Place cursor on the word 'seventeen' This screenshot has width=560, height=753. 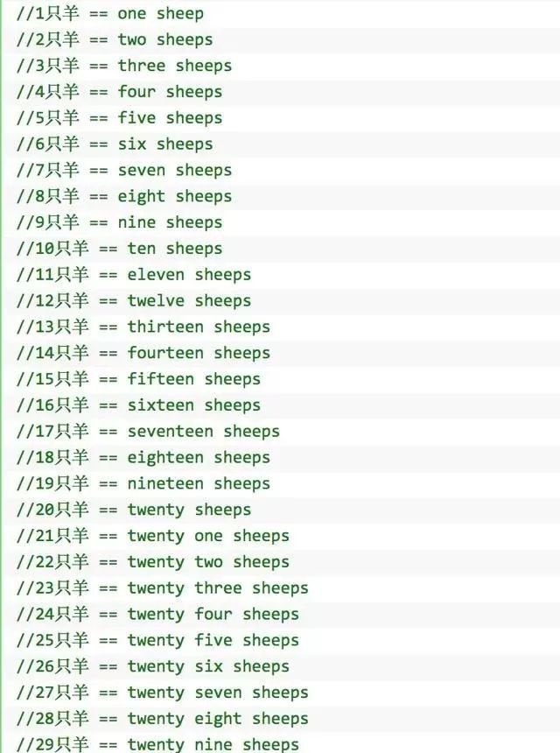170,432
